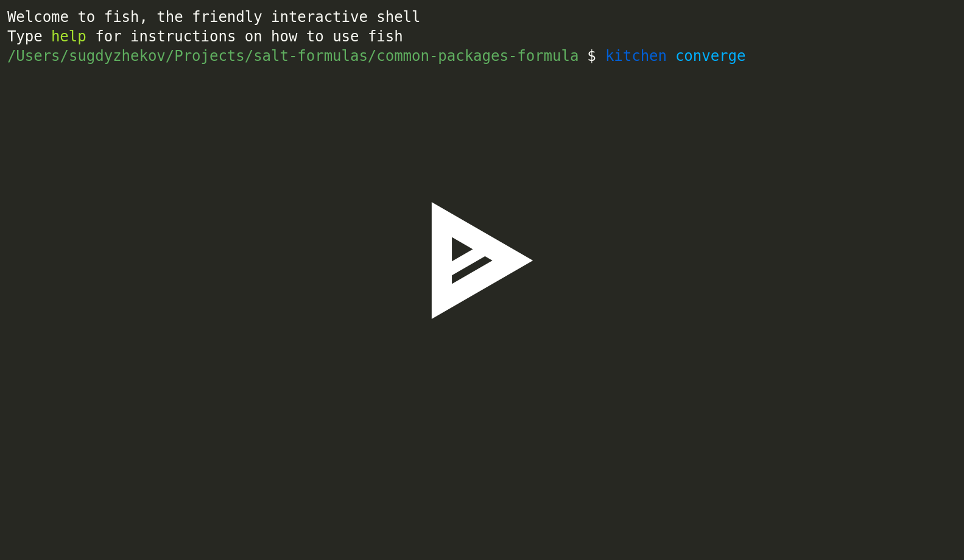
Task: Click the word 'instructions' on the second line
Action: (183, 37)
